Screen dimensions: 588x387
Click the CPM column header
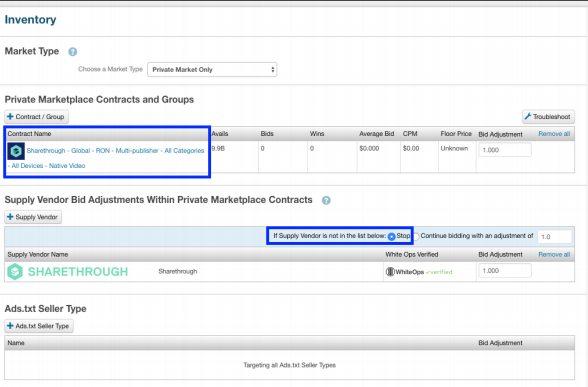point(410,134)
